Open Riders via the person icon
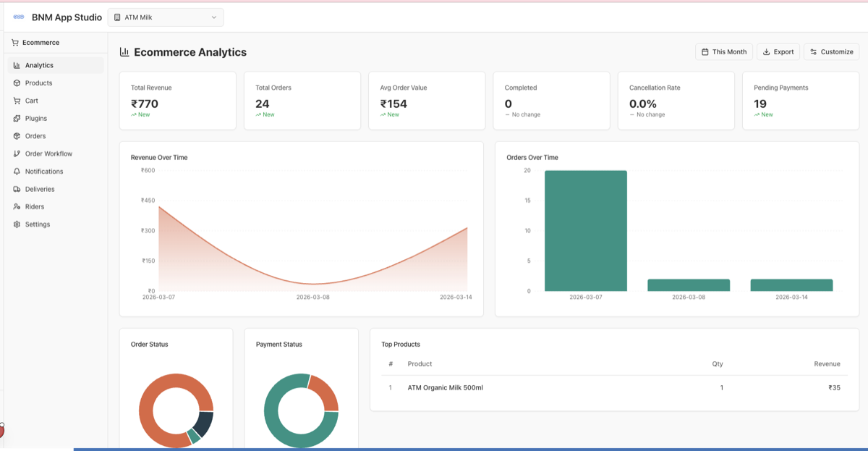 tap(15, 206)
